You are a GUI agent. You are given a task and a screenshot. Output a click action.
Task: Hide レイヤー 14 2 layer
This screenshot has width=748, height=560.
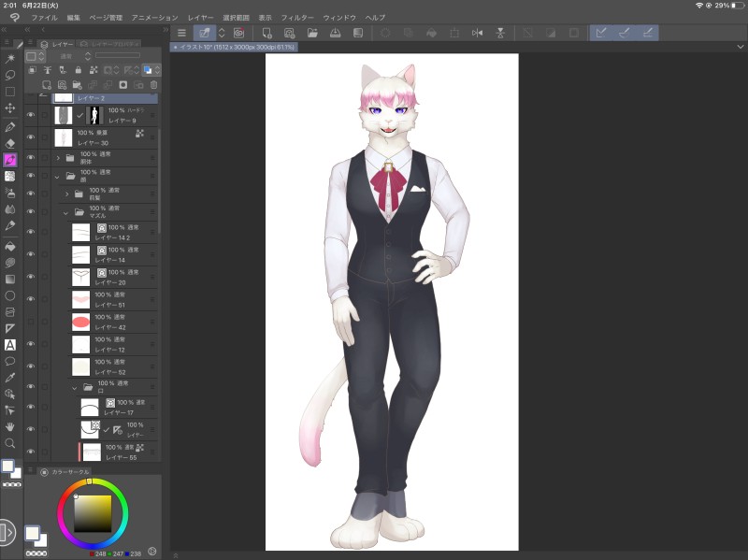[x=31, y=232]
